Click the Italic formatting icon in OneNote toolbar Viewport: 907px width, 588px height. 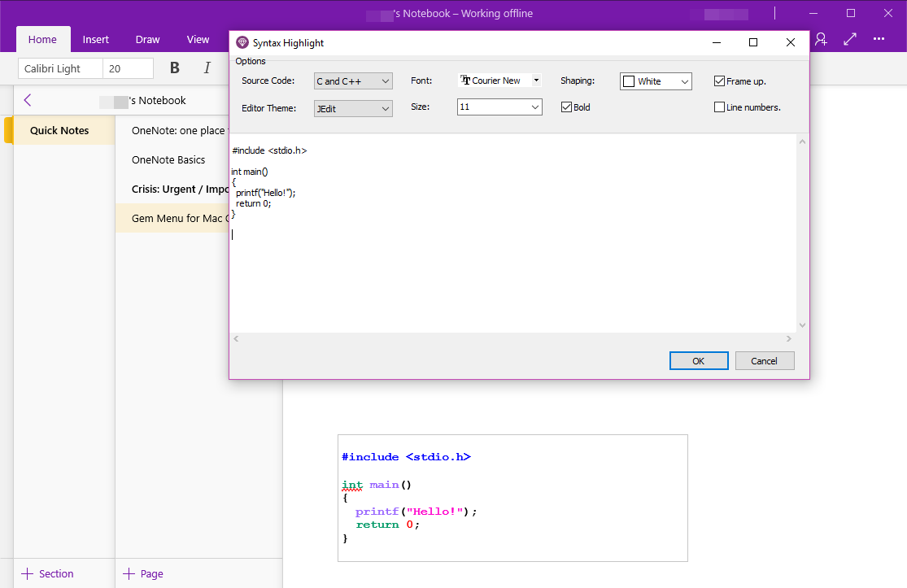(x=207, y=68)
